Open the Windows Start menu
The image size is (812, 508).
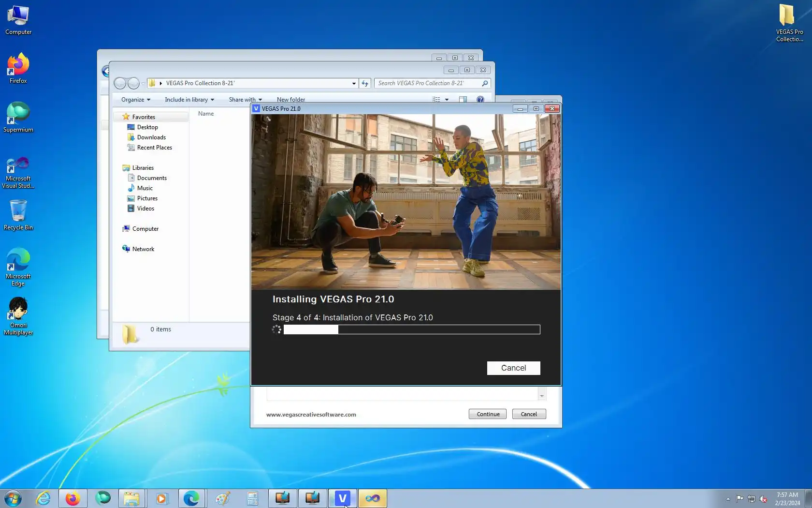pos(13,498)
